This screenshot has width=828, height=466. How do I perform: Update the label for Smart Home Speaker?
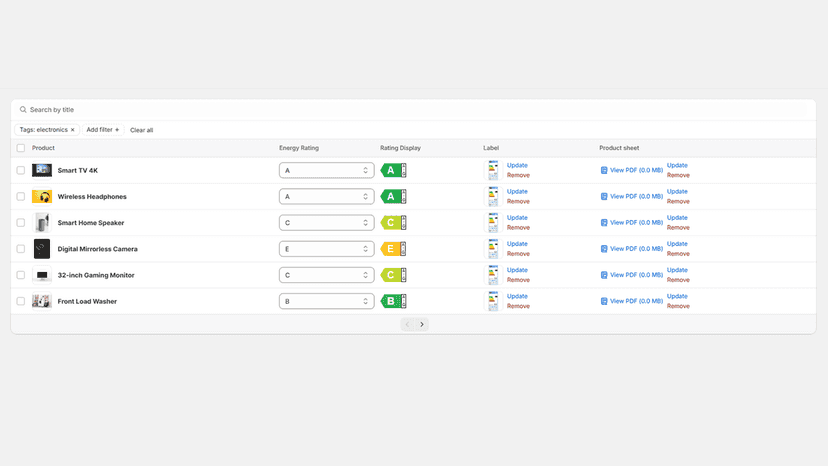(x=517, y=218)
